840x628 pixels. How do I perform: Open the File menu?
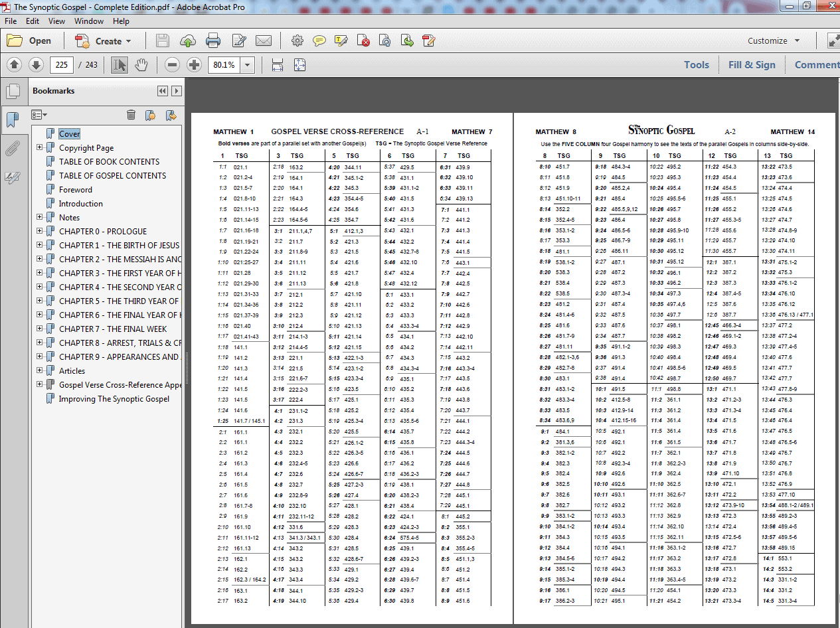(x=11, y=21)
